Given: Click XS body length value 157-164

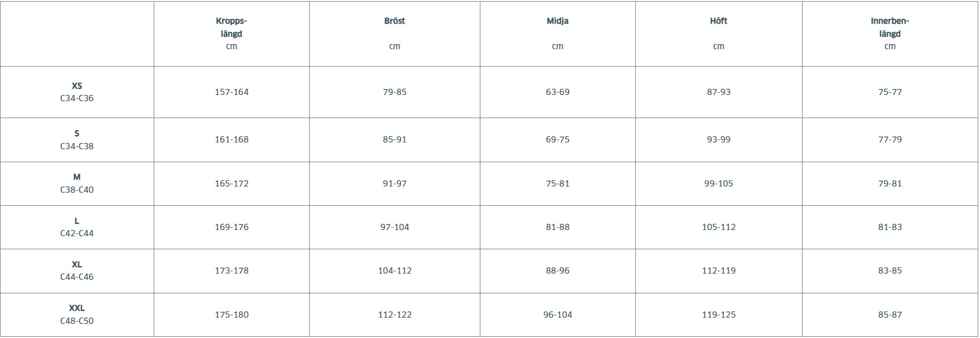Looking at the screenshot, I should coord(232,92).
